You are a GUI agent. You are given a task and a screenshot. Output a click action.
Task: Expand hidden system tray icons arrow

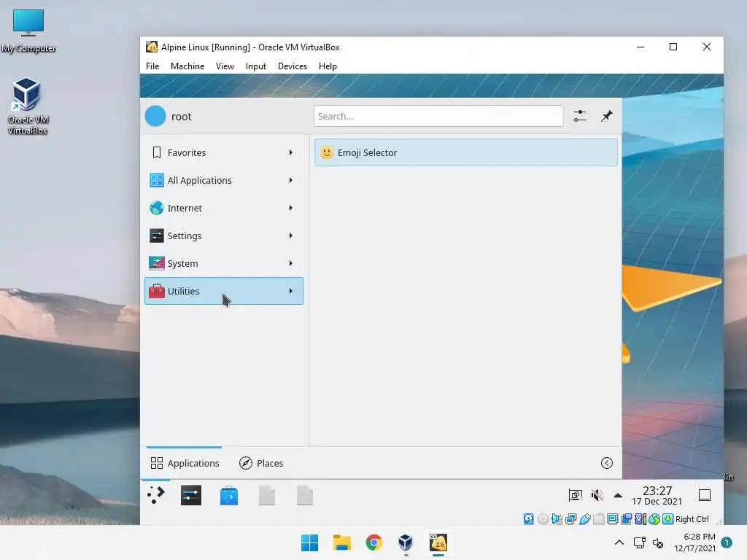tap(618, 495)
